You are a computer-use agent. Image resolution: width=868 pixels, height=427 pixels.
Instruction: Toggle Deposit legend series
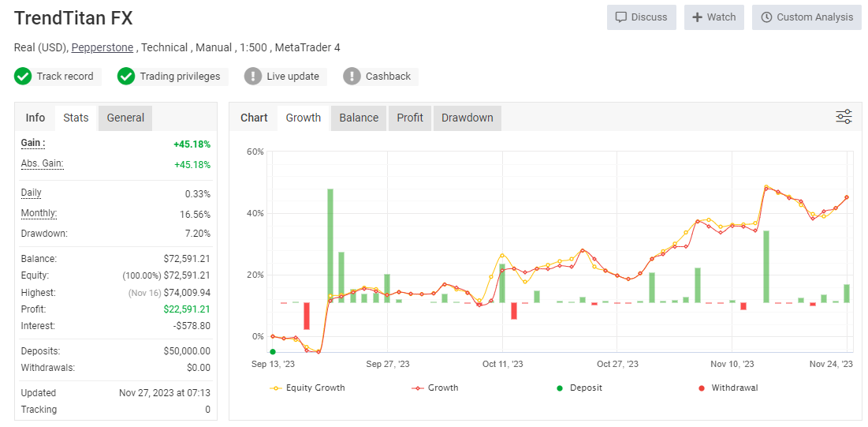[x=580, y=388]
